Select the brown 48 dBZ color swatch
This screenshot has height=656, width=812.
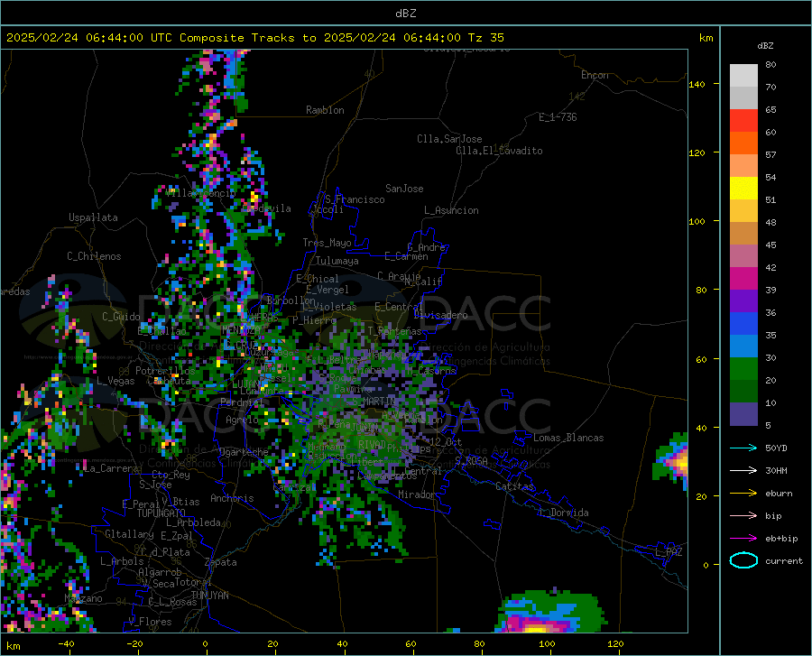[743, 234]
